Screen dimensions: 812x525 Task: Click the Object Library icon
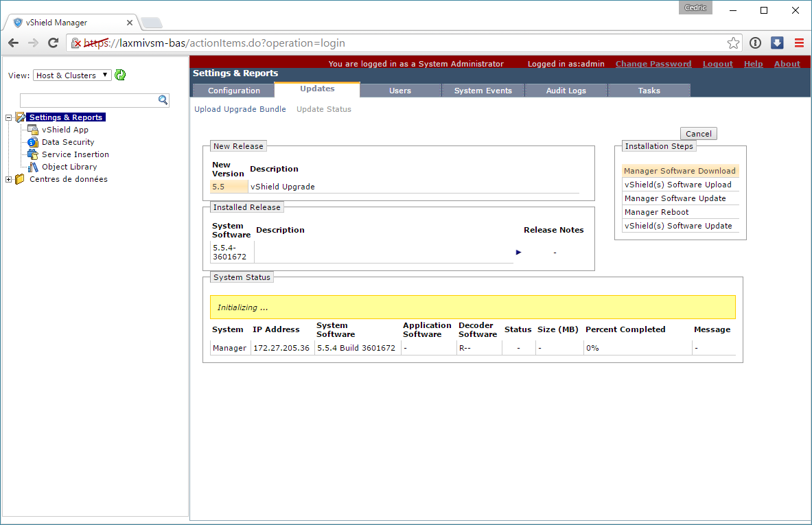pyautogui.click(x=33, y=167)
